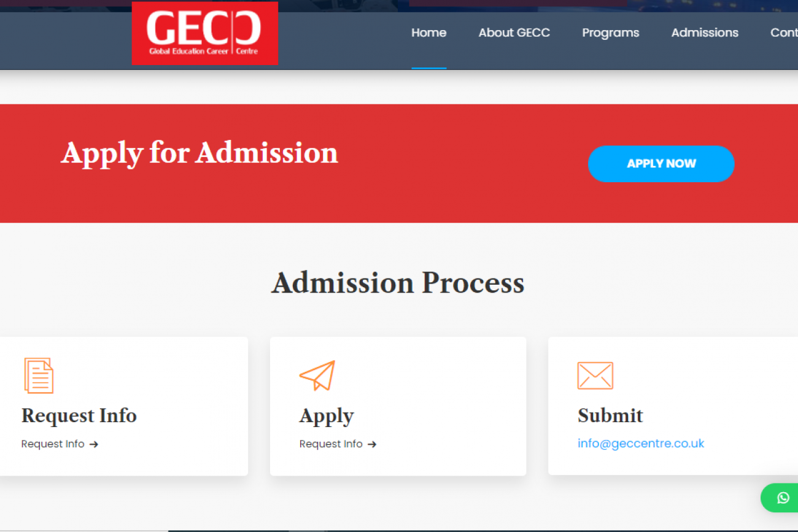The image size is (798, 532).
Task: Click the arrow in the Apply card
Action: (x=372, y=444)
